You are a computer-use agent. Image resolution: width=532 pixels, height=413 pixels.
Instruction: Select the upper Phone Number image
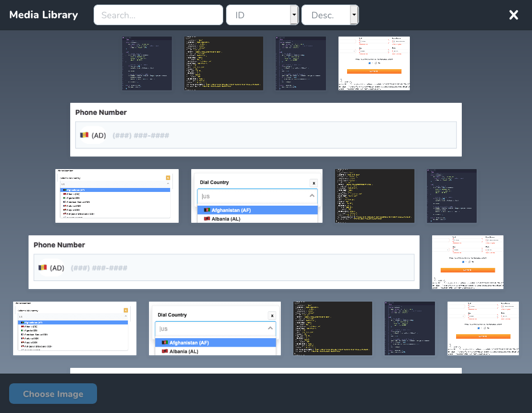(x=265, y=130)
